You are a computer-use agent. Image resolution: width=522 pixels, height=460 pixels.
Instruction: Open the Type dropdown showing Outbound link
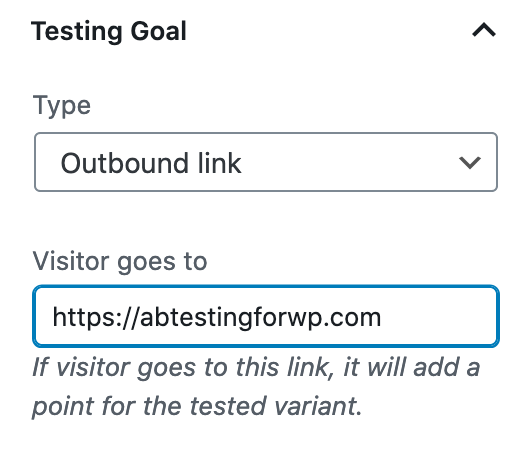[266, 162]
